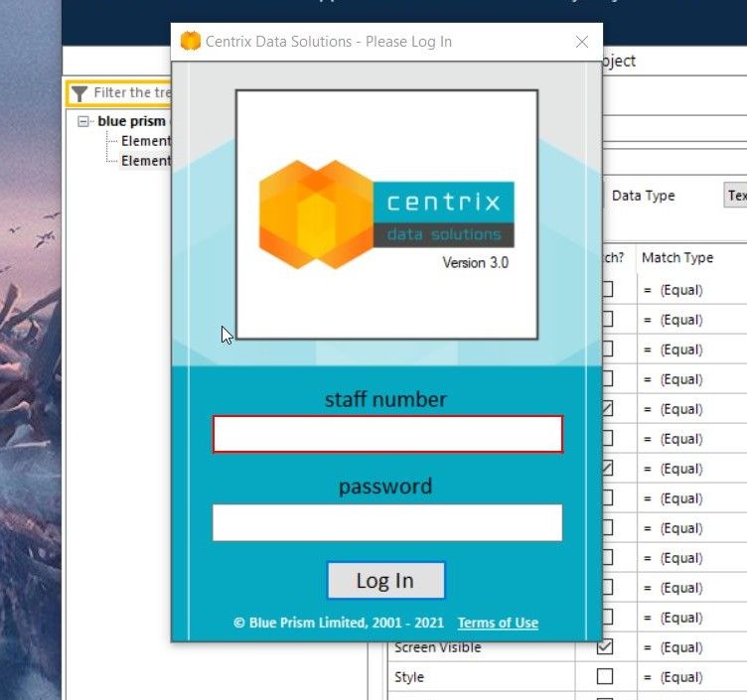Image resolution: width=747 pixels, height=700 pixels.
Task: Focus the staff number input field
Action: [x=387, y=434]
